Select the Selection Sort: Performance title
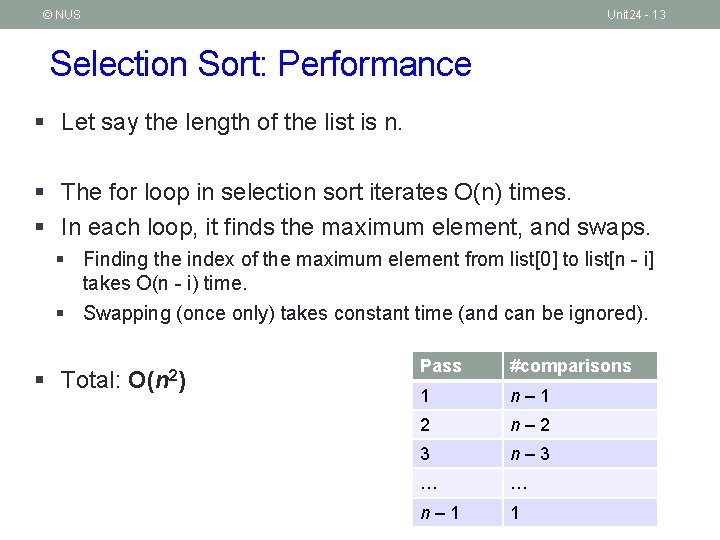The width and height of the screenshot is (720, 540). click(x=260, y=64)
